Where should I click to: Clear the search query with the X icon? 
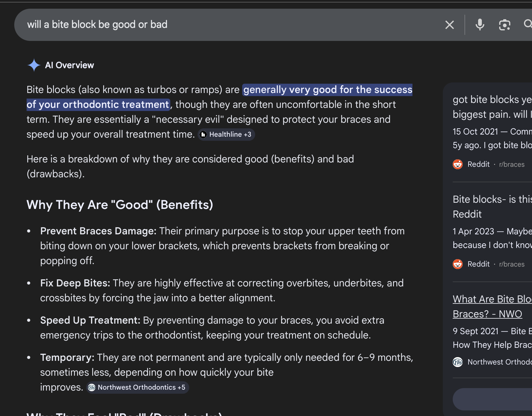point(449,25)
